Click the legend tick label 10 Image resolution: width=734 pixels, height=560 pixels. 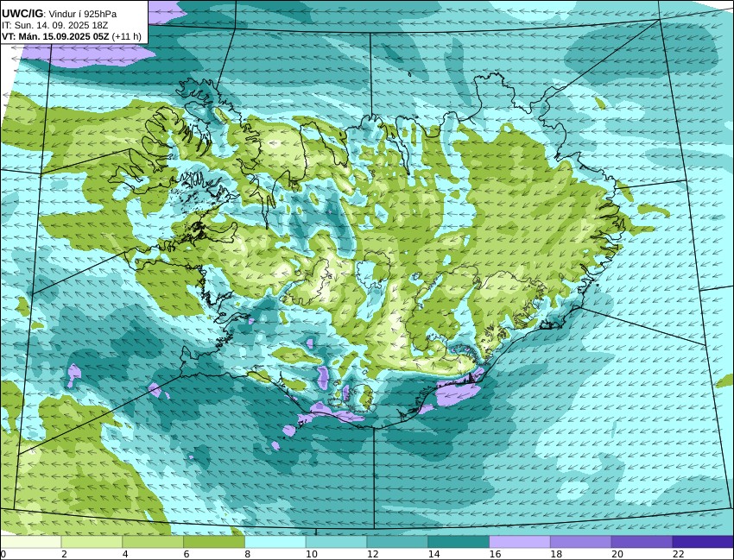click(311, 554)
